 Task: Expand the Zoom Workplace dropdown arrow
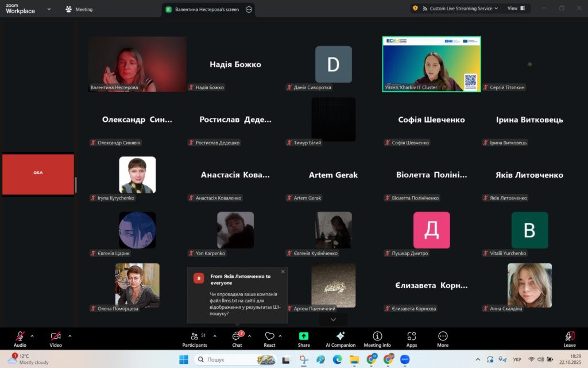48,9
